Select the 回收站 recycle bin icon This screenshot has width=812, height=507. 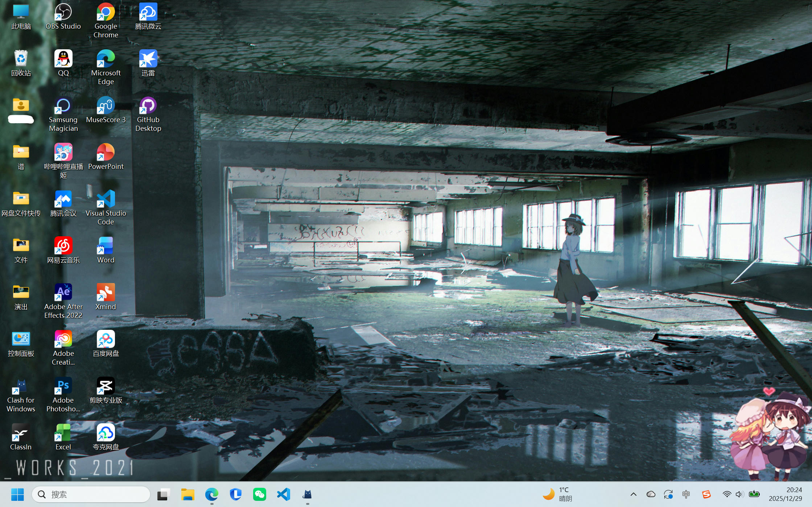click(21, 59)
